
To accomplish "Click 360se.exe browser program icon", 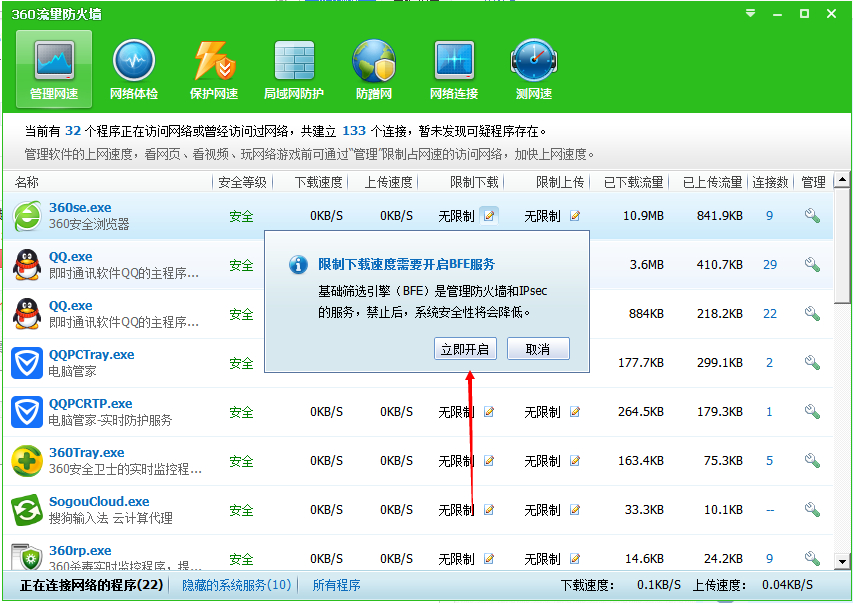I will pos(27,216).
